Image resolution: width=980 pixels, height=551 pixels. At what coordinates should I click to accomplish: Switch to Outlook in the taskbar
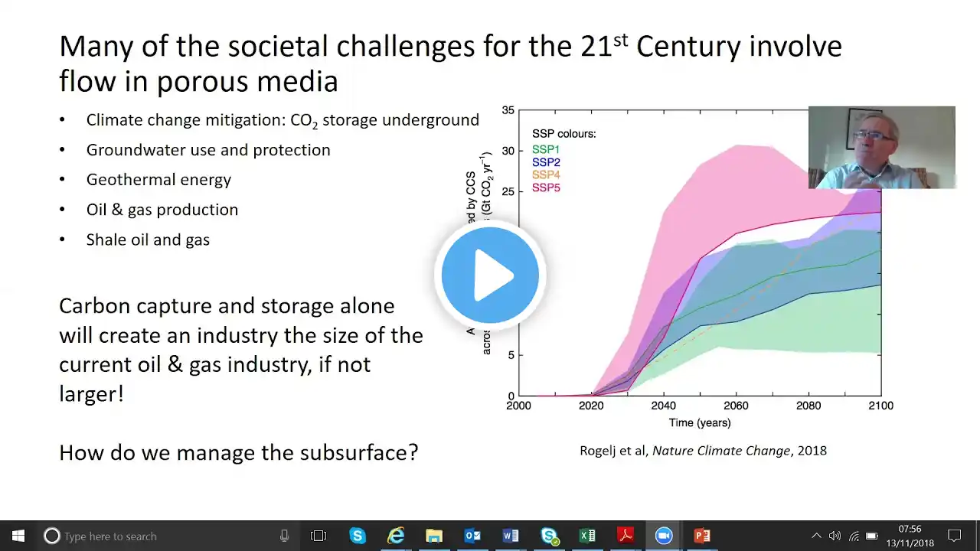[472, 536]
